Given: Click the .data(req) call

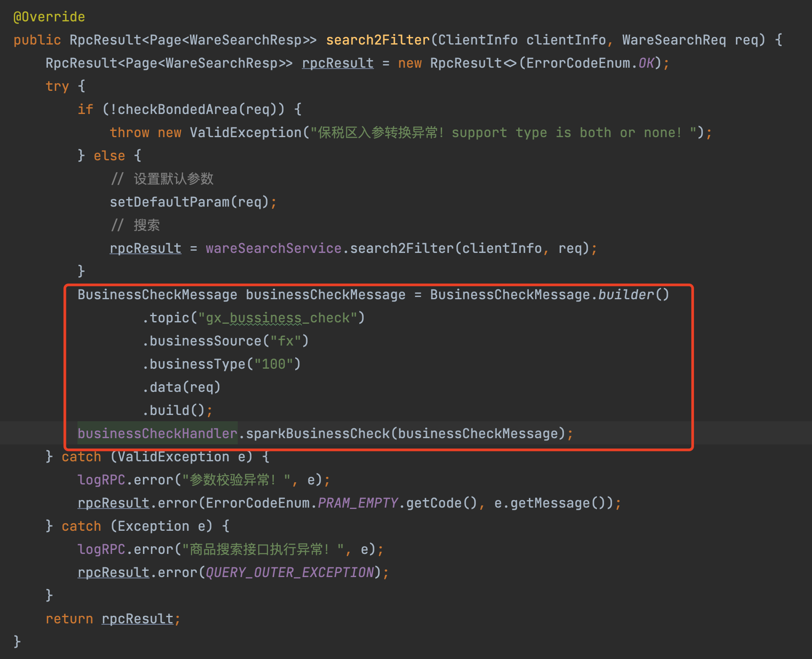Looking at the screenshot, I should pyautogui.click(x=181, y=387).
